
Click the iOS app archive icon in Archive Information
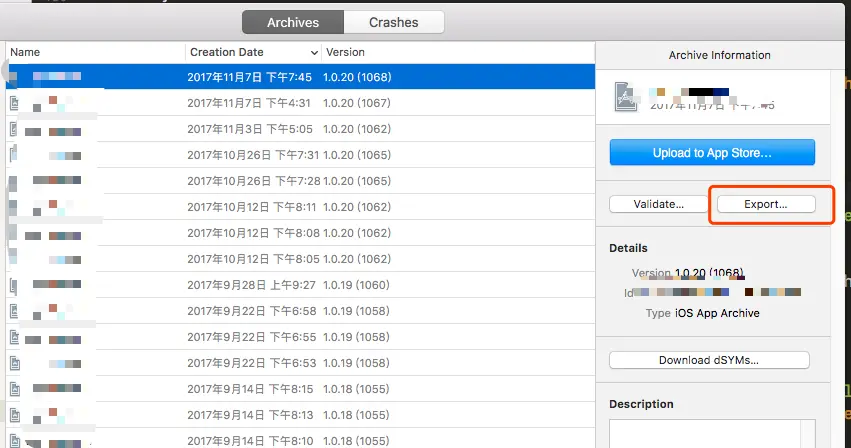click(626, 97)
